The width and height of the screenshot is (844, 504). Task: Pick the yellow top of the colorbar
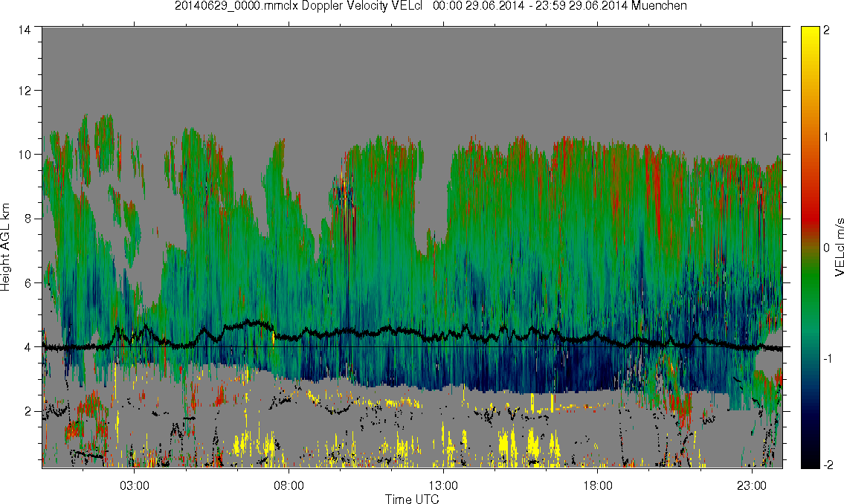pyautogui.click(x=810, y=35)
